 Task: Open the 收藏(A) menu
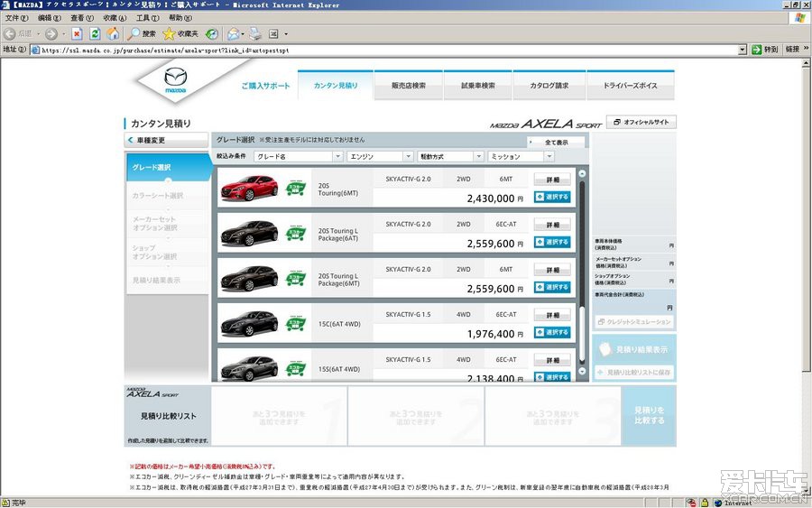(x=115, y=18)
